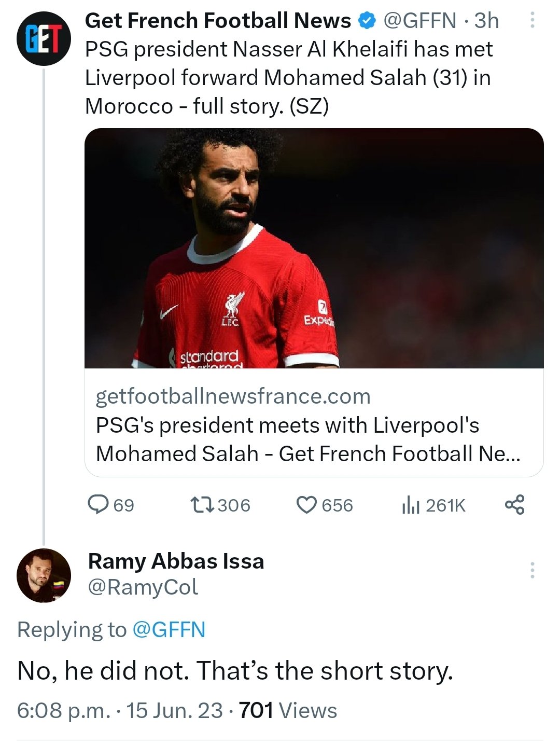Open the 3h timestamp on the GFFN tweet
Screen dimensions: 560x744
pyautogui.click(x=486, y=21)
